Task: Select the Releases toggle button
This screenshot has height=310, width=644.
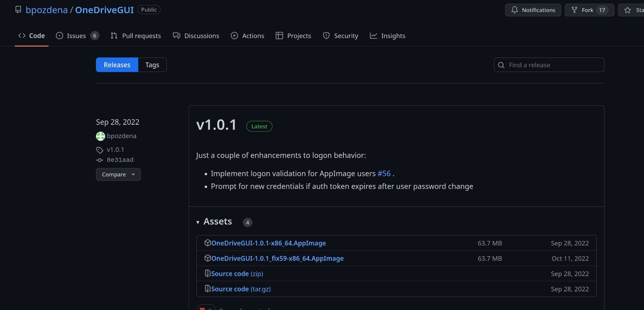Action: tap(117, 65)
